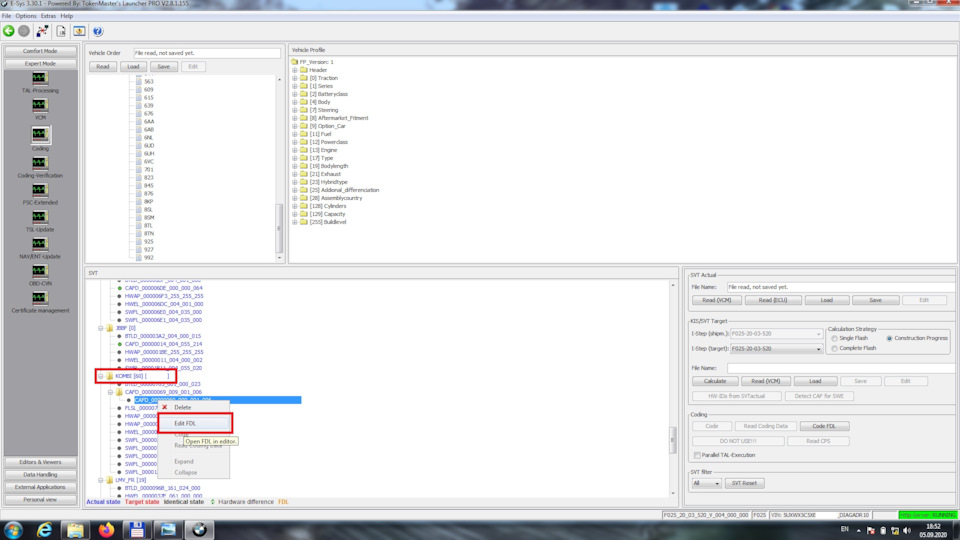960x540 pixels.
Task: Open the Extras menu
Action: tap(48, 16)
